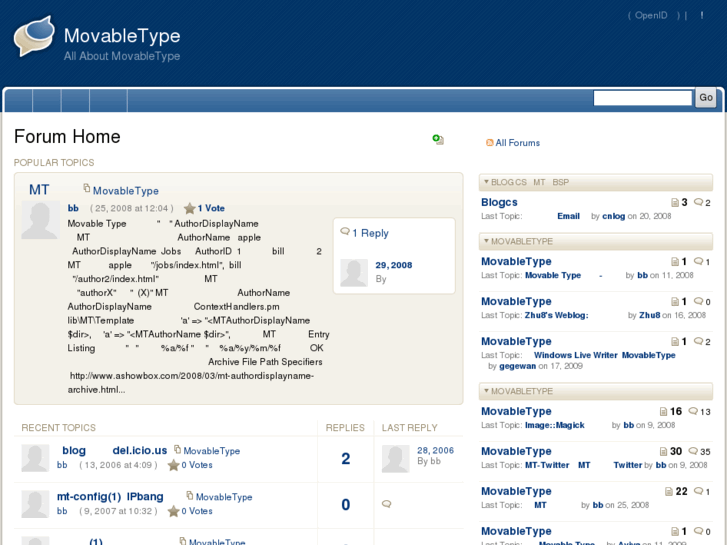Click the star vote icon in MT popular topic
Screen dimensions: 727x545
tap(189, 208)
